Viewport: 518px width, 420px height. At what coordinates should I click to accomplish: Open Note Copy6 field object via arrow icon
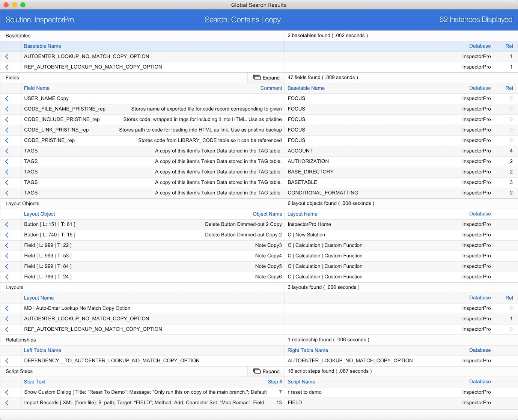coord(7,277)
